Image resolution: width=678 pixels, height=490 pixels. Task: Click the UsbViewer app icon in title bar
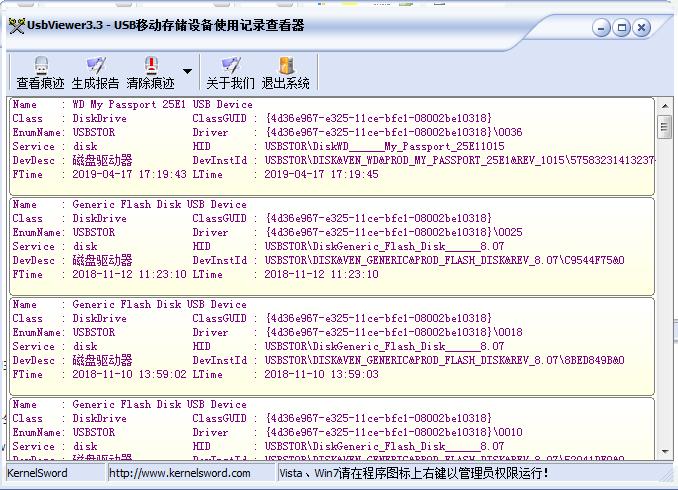(16, 26)
